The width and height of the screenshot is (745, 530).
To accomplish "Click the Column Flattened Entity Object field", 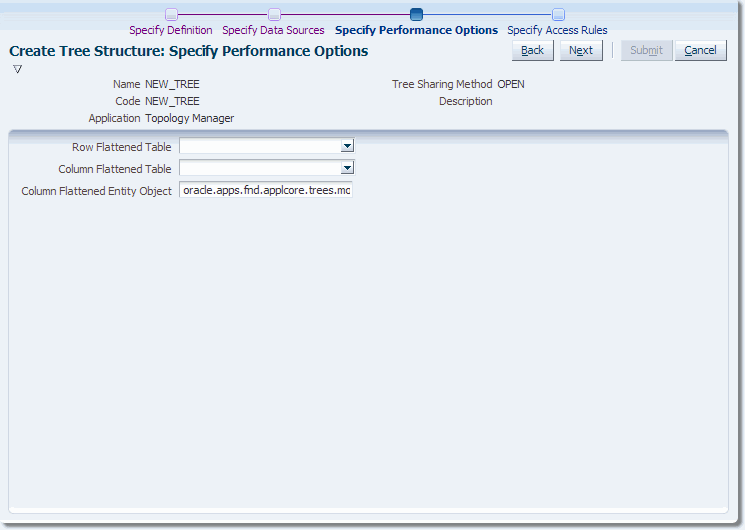I will pyautogui.click(x=266, y=190).
